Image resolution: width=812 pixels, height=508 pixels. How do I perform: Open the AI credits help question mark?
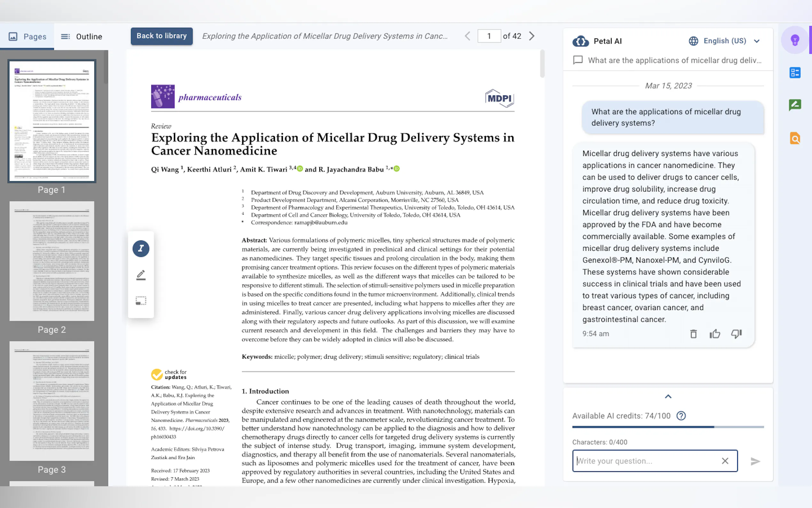point(681,416)
